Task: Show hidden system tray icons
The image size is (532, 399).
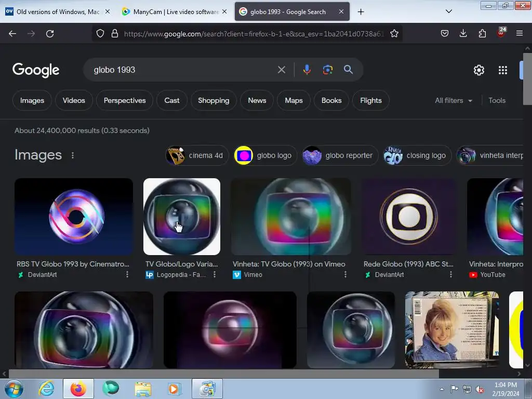Action: pyautogui.click(x=442, y=389)
